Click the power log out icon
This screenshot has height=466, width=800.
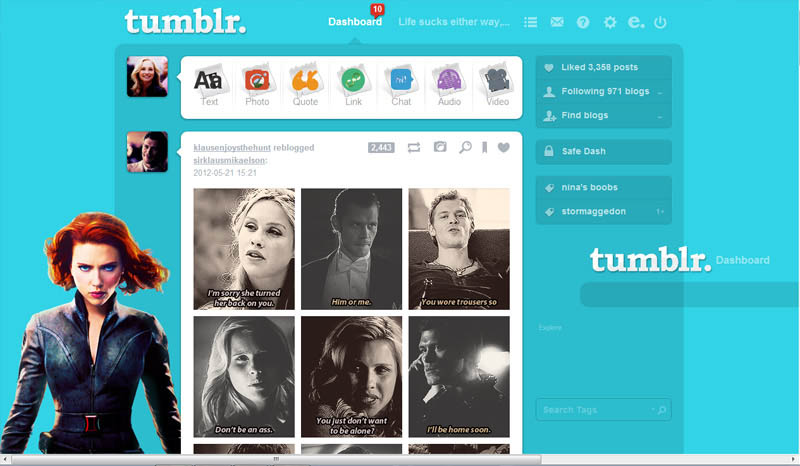(660, 22)
